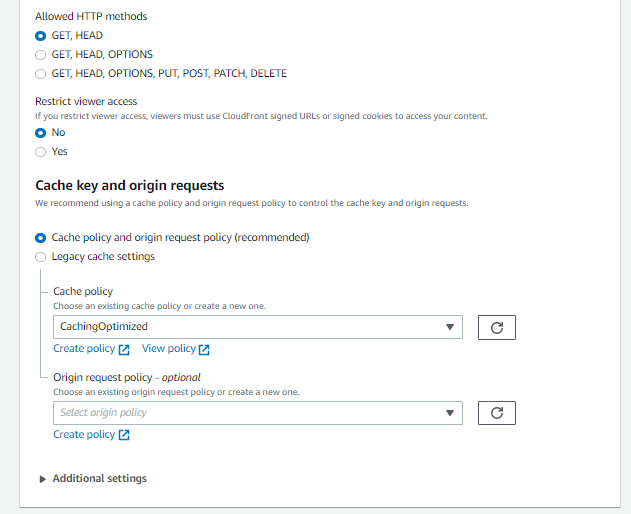Open the Select origin policy dropdown

pos(257,412)
